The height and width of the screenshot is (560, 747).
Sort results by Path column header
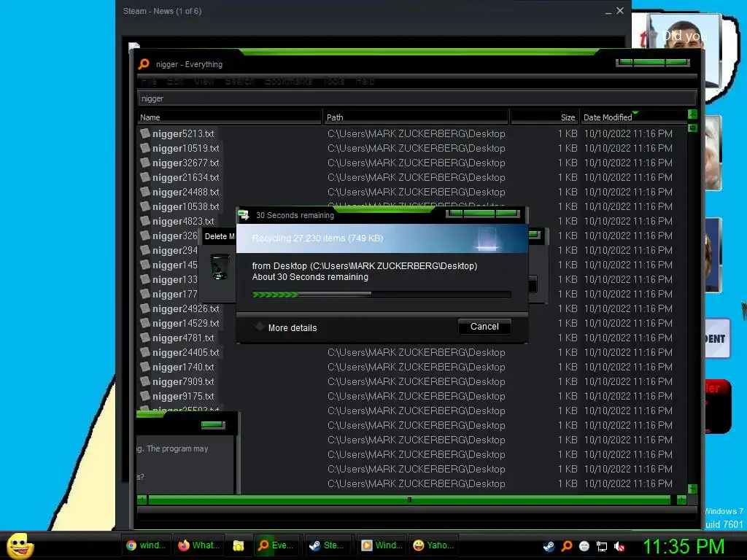coord(416,117)
